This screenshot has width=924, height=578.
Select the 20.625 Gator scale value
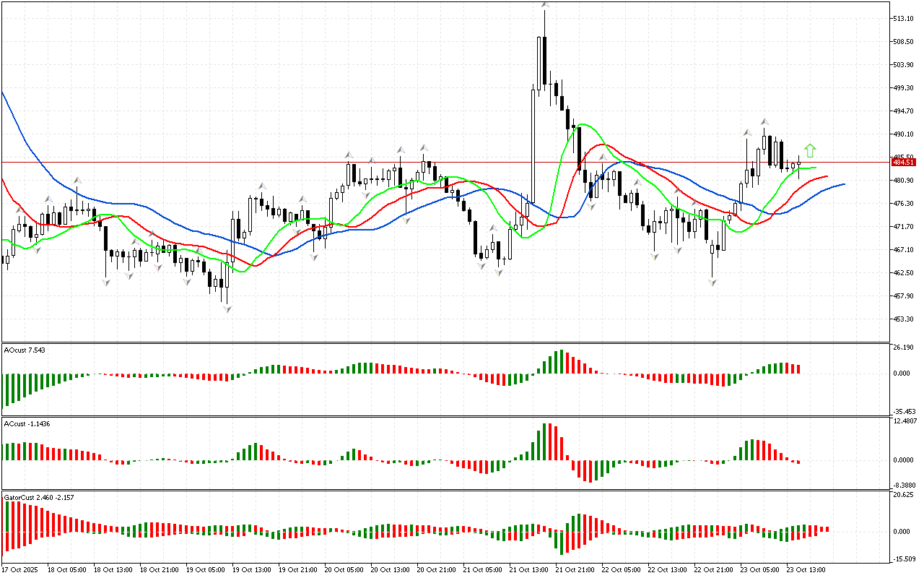pyautogui.click(x=903, y=495)
